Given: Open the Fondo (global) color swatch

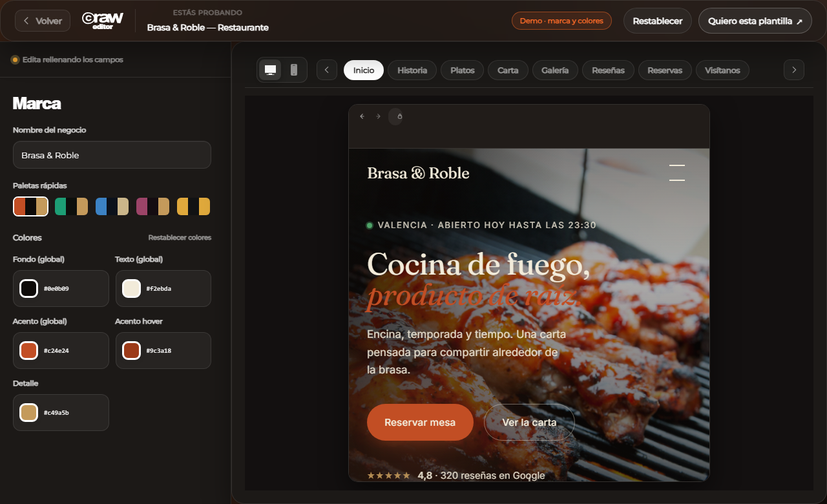Looking at the screenshot, I should tap(28, 288).
